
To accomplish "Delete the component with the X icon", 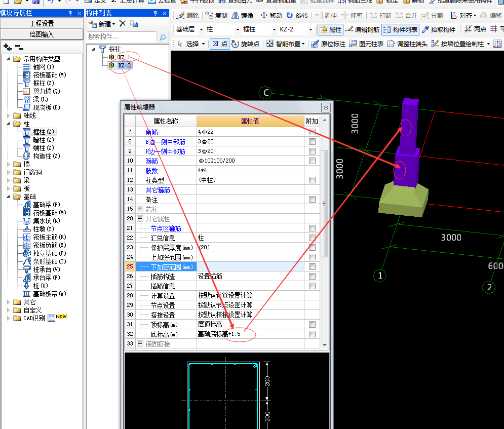I will click(x=123, y=23).
